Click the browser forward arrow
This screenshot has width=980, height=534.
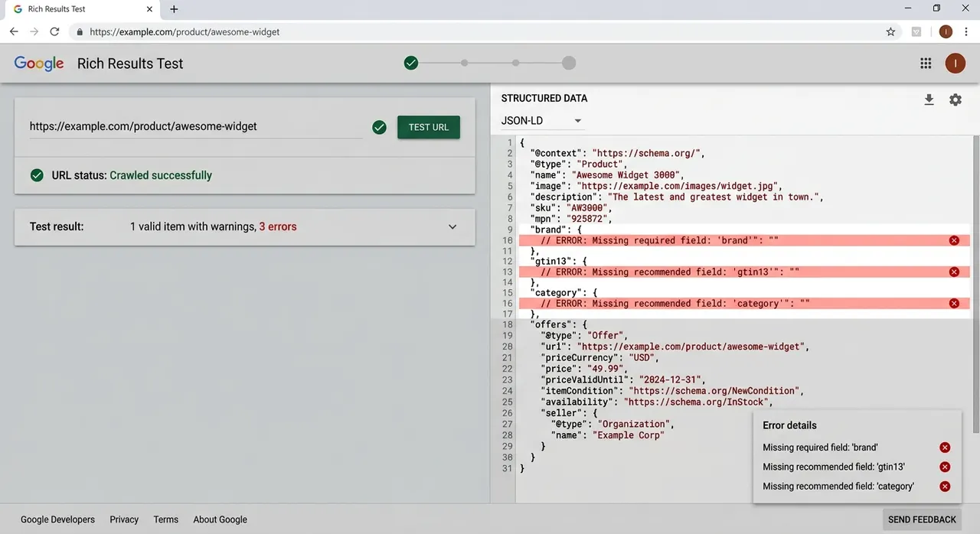(34, 32)
